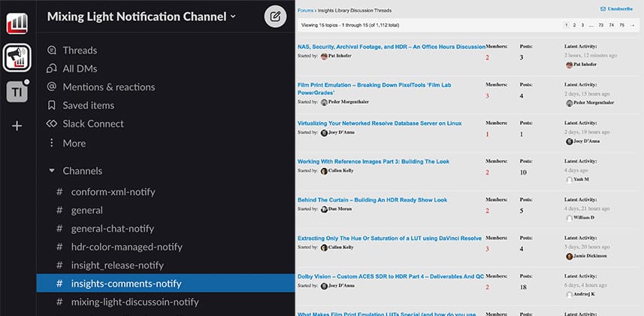The width and height of the screenshot is (644, 316).
Task: Go to forum page 74
Action: tap(612, 25)
